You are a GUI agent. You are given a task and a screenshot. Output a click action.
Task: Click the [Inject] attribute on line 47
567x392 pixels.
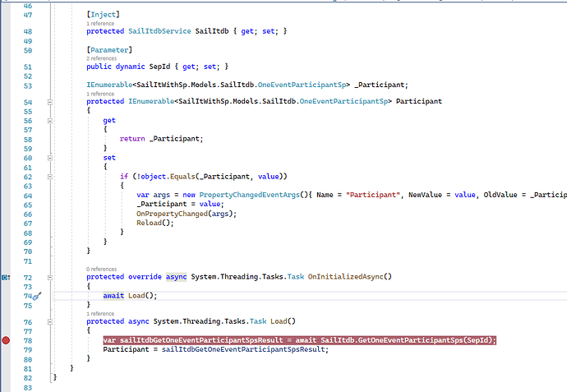[x=103, y=15]
